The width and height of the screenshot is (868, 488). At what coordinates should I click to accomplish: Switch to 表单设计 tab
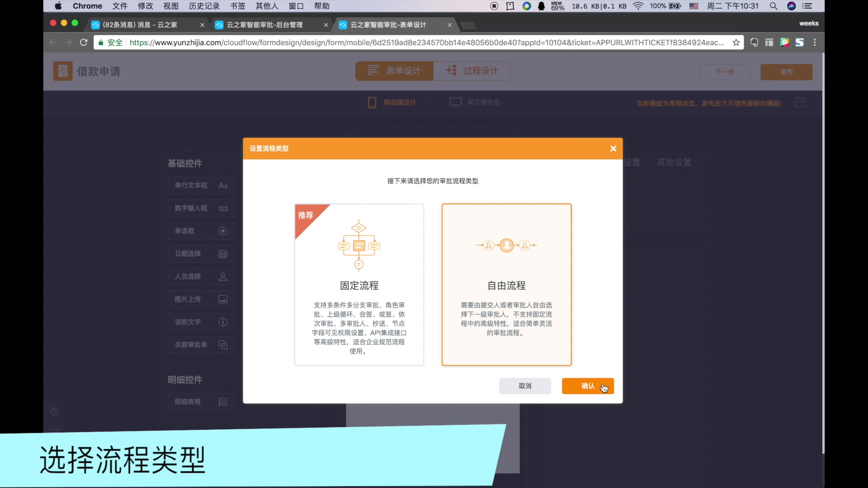pos(394,71)
